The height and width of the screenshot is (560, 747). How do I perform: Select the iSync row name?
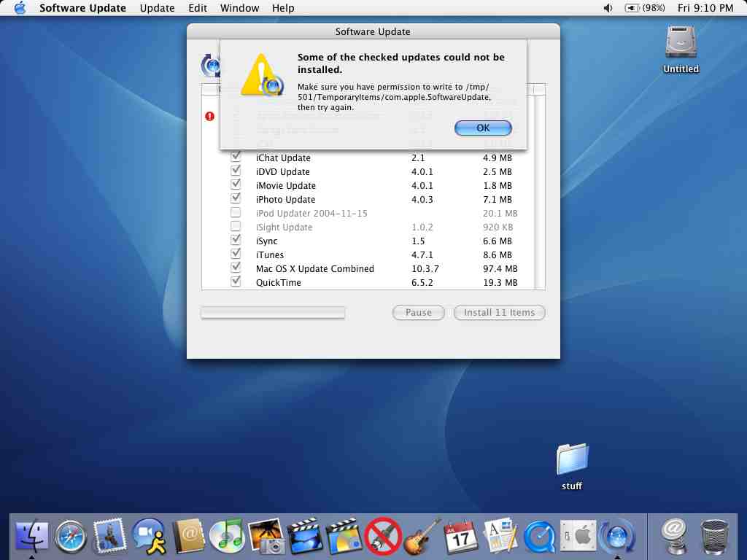(x=266, y=241)
